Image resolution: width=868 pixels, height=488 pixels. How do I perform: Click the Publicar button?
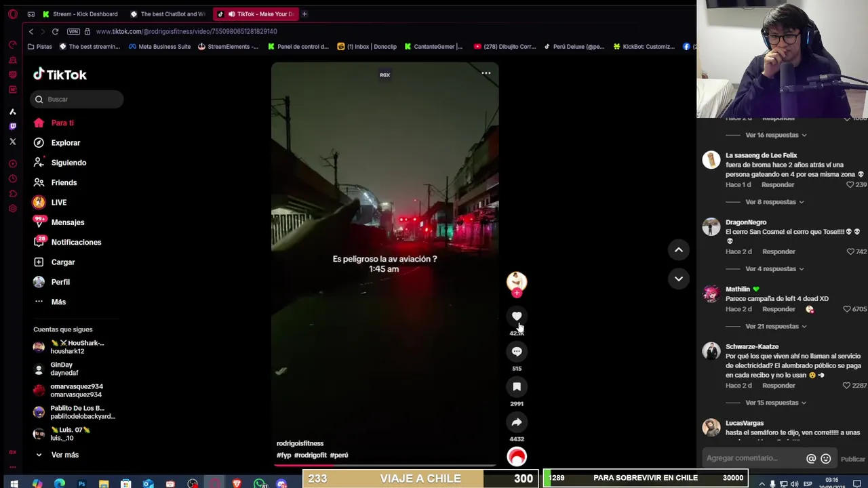(x=852, y=459)
